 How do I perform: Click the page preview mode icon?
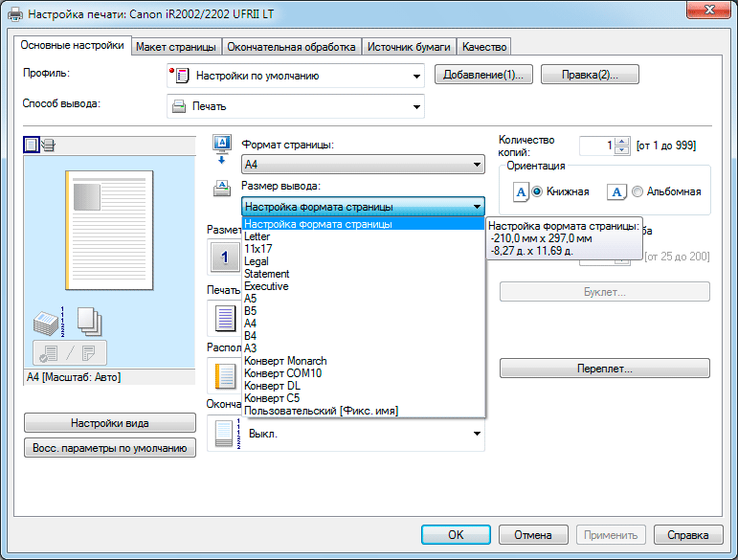click(x=32, y=145)
